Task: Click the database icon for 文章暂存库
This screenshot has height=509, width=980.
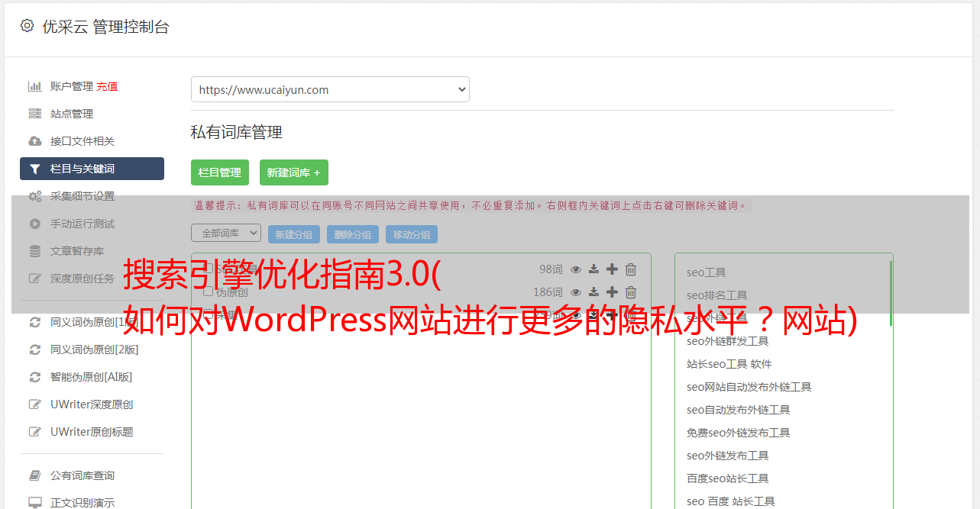Action: point(35,251)
